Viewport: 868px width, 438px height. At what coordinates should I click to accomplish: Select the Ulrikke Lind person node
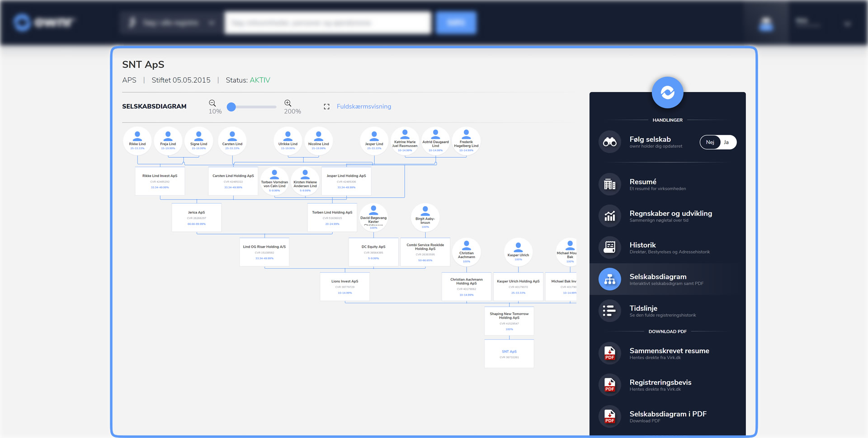288,141
